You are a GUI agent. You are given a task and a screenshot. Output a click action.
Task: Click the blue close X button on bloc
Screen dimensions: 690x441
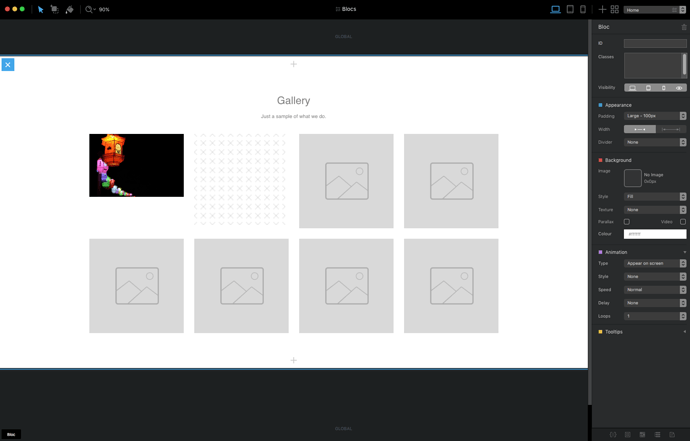point(7,64)
